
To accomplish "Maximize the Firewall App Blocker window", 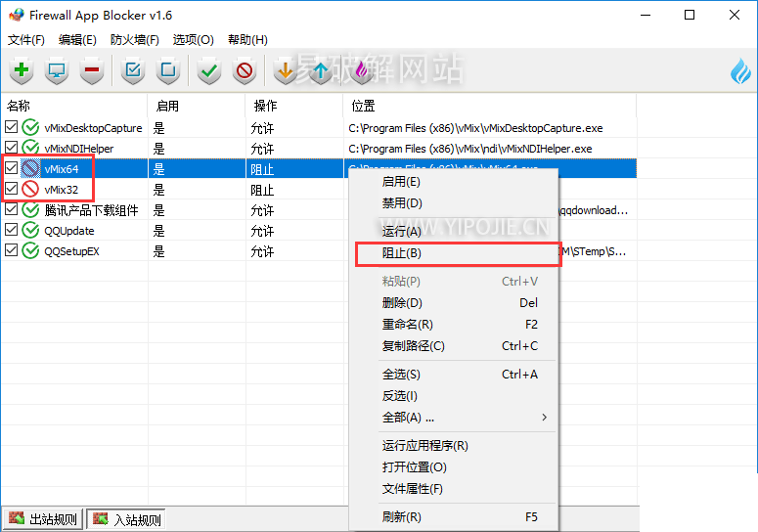I will pyautogui.click(x=690, y=15).
